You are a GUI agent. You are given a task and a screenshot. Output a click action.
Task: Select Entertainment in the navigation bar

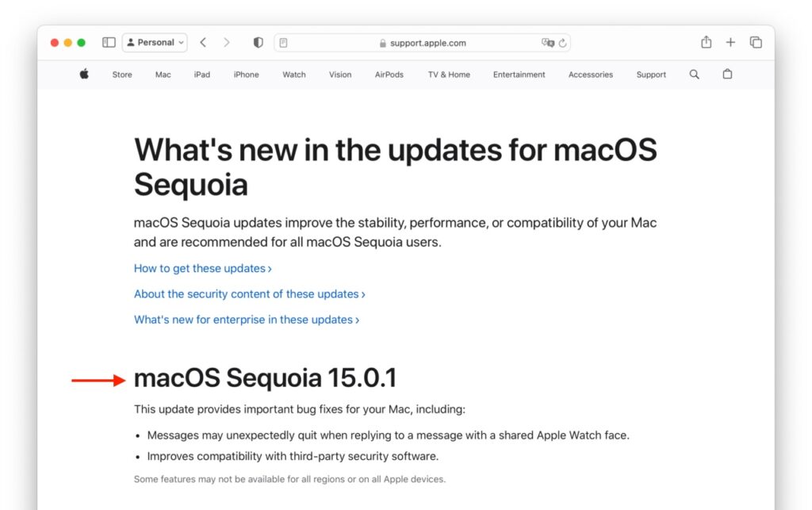coord(519,75)
